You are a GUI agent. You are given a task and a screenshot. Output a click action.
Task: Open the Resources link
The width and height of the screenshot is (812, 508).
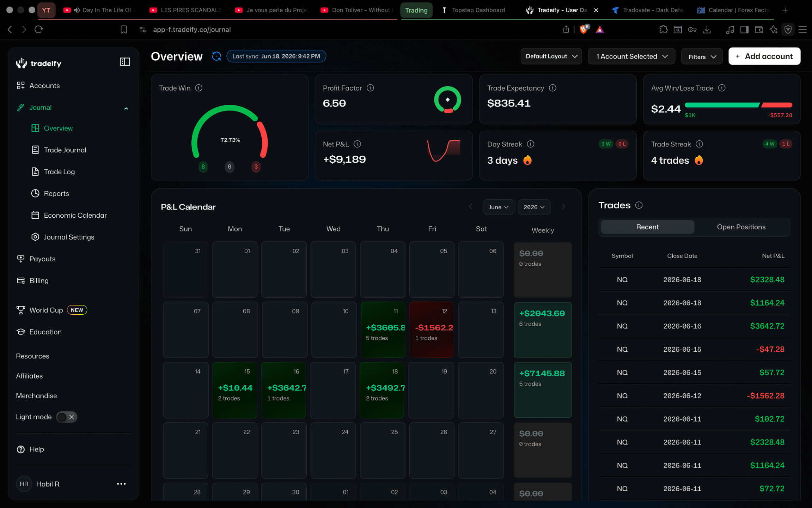(x=32, y=356)
